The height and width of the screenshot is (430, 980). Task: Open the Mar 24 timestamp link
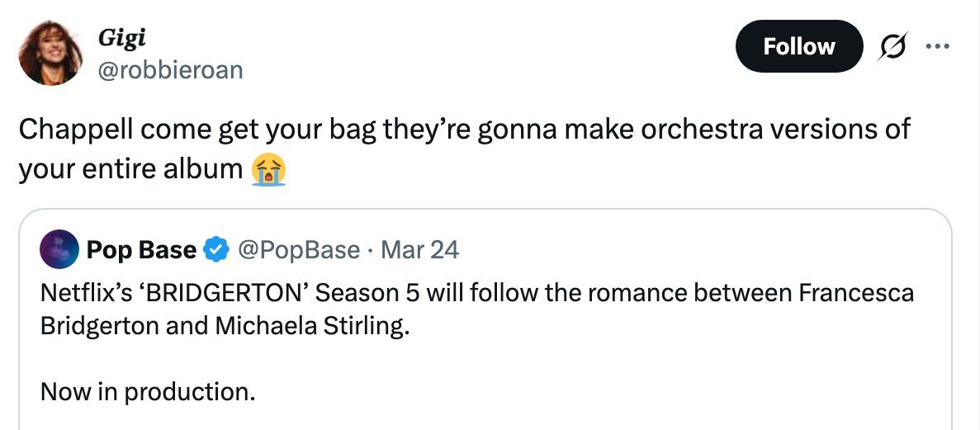(x=419, y=249)
